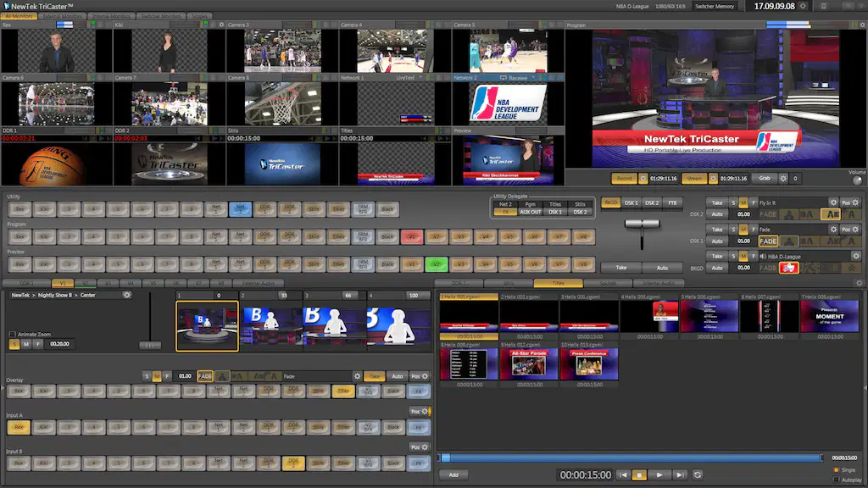Skip to next playlist item
Screen dimensions: 868x488
point(680,474)
